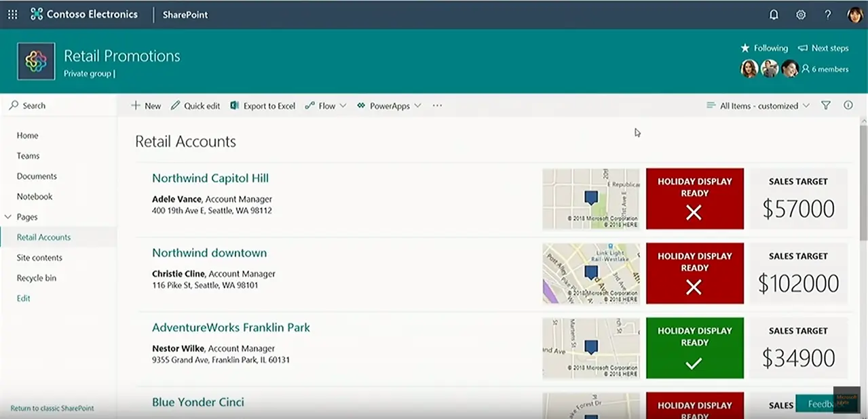Click the more options ellipsis in toolbar
868x419 pixels.
pos(437,106)
